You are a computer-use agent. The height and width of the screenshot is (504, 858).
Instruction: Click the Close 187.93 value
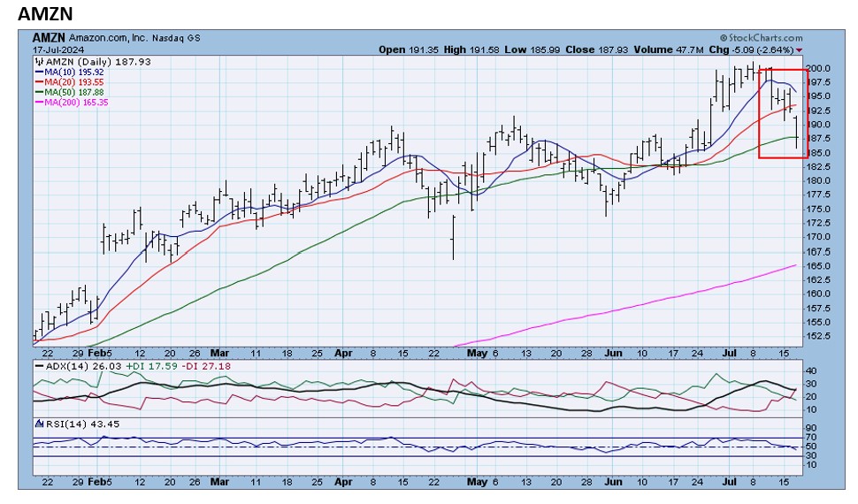(x=597, y=50)
